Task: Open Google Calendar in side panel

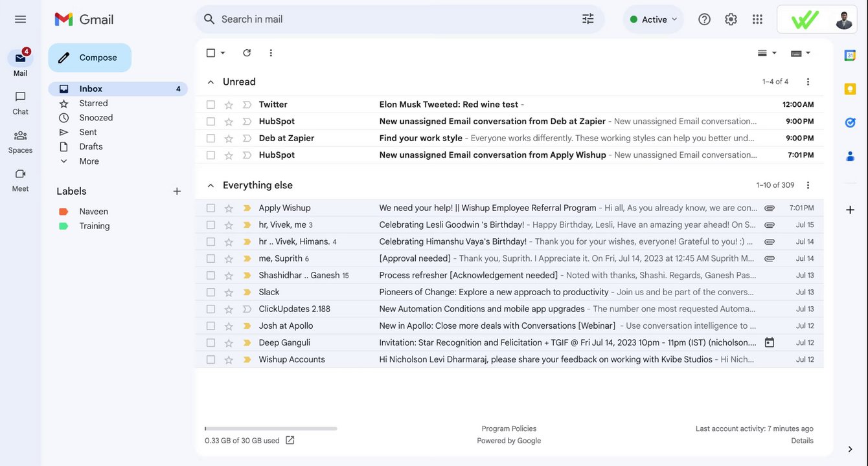Action: pyautogui.click(x=850, y=56)
